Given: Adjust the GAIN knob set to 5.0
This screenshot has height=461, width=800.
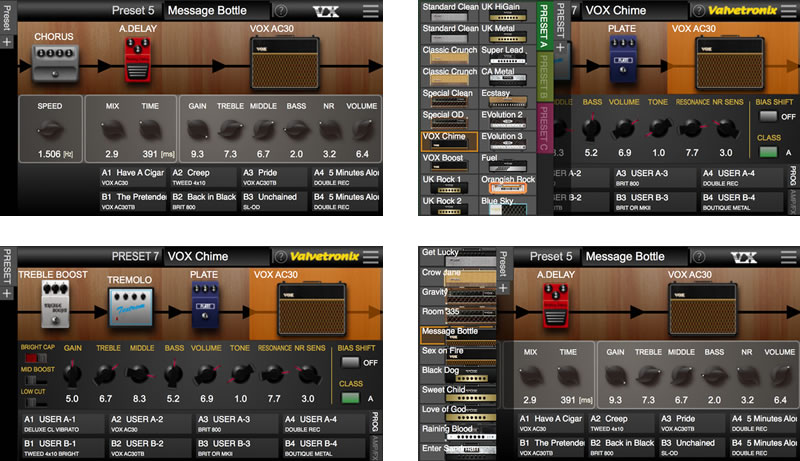Looking at the screenshot, I should [x=72, y=374].
